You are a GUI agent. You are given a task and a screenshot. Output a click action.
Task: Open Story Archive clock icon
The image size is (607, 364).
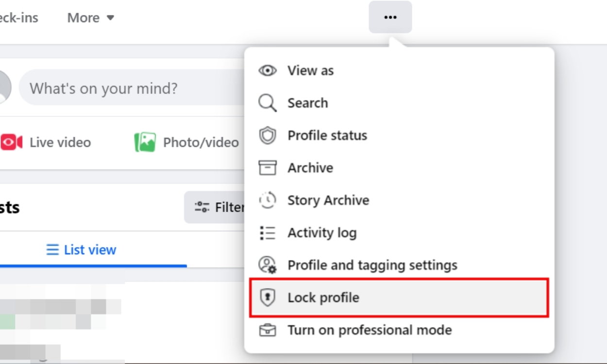pos(267,200)
